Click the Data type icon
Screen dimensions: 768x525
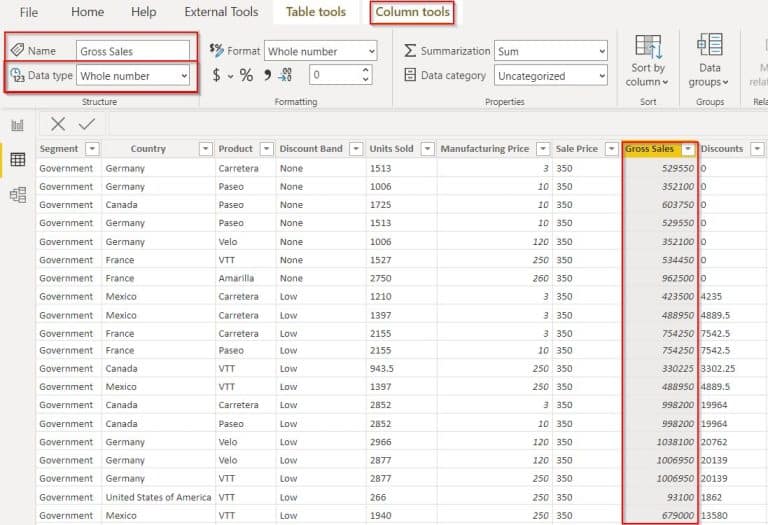pos(17,75)
